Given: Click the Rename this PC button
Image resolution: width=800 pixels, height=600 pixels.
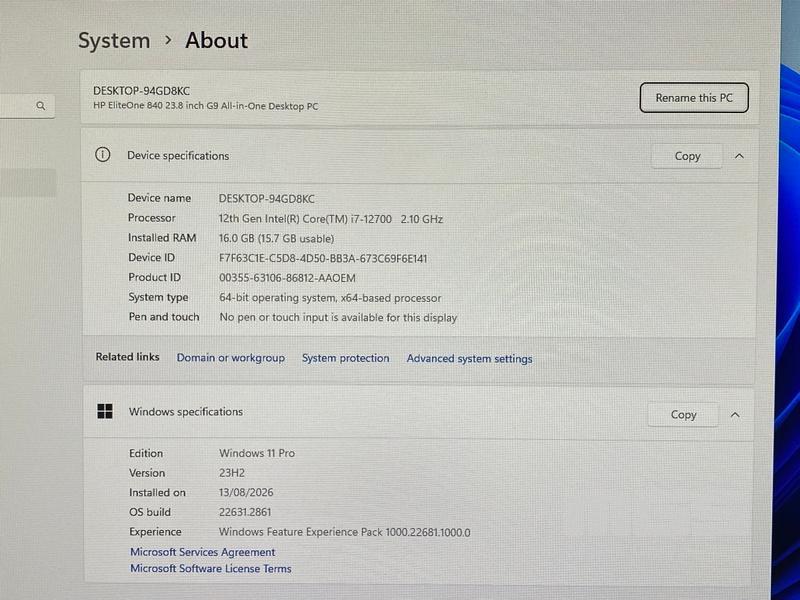Looking at the screenshot, I should 694,97.
